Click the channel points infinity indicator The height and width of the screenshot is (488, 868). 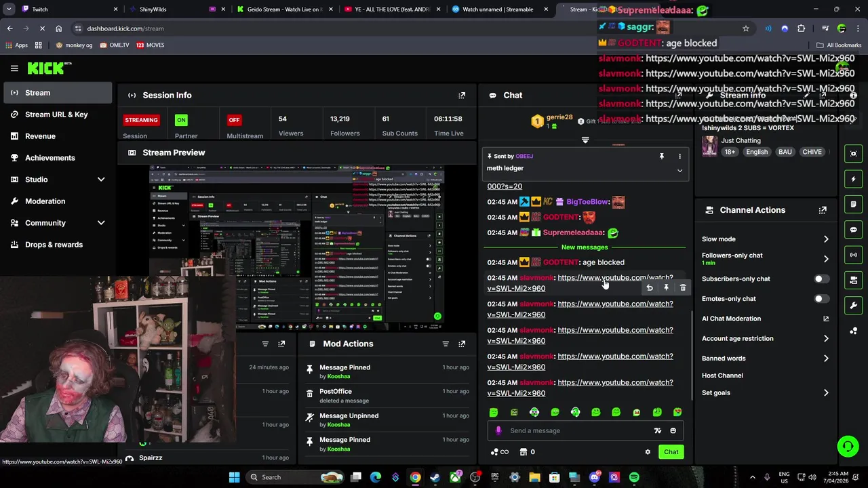point(500,452)
